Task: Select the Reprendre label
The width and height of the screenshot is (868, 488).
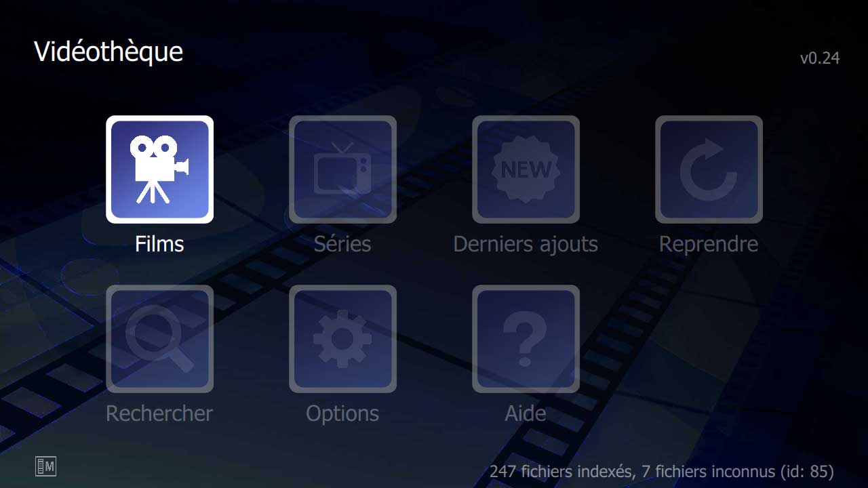Action: [x=709, y=244]
